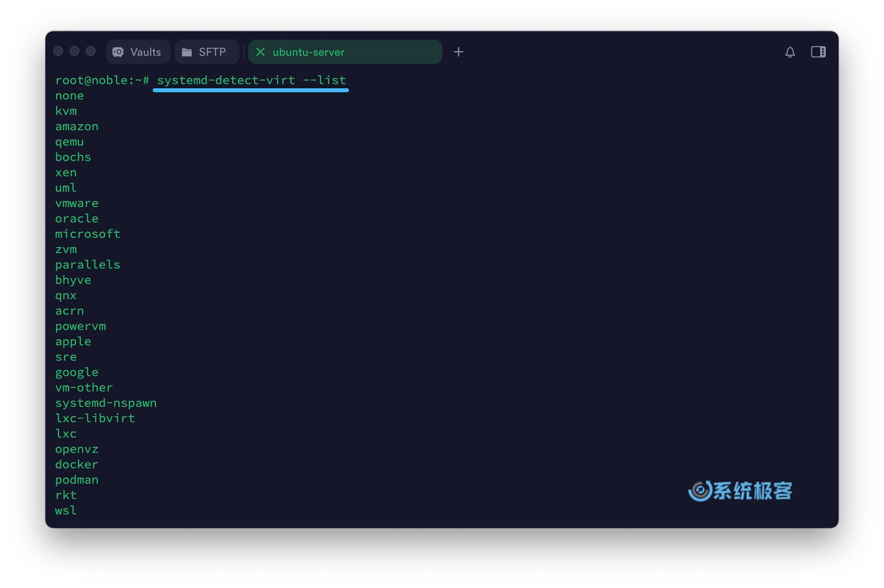
Task: Expand the terminal command input field
Action: [x=252, y=79]
